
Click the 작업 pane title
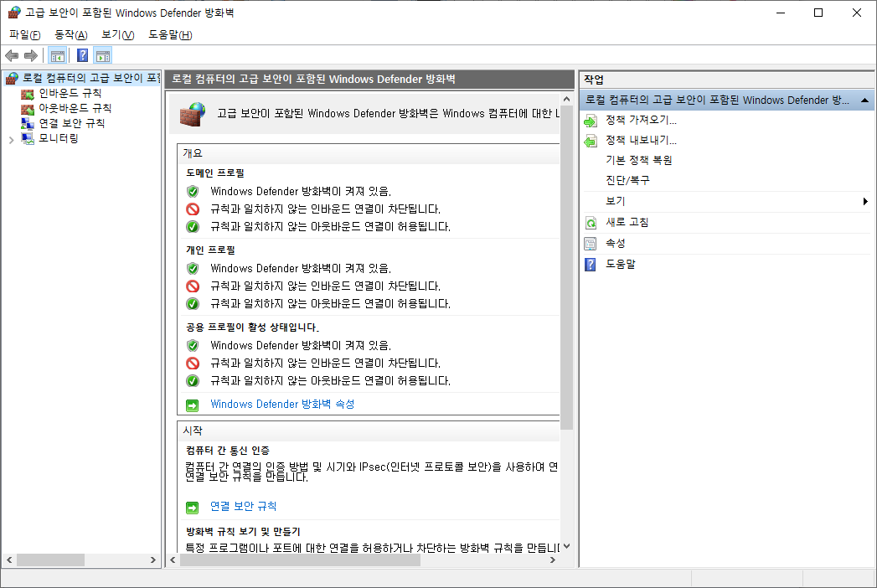[593, 80]
